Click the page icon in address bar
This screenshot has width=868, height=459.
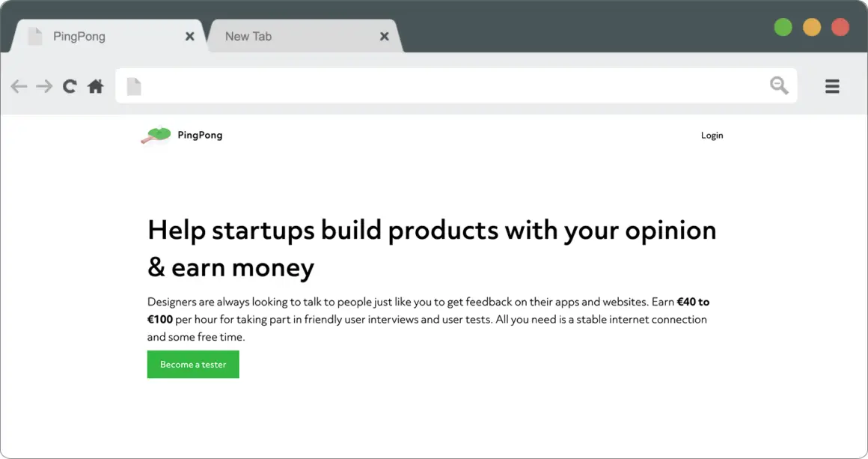134,86
